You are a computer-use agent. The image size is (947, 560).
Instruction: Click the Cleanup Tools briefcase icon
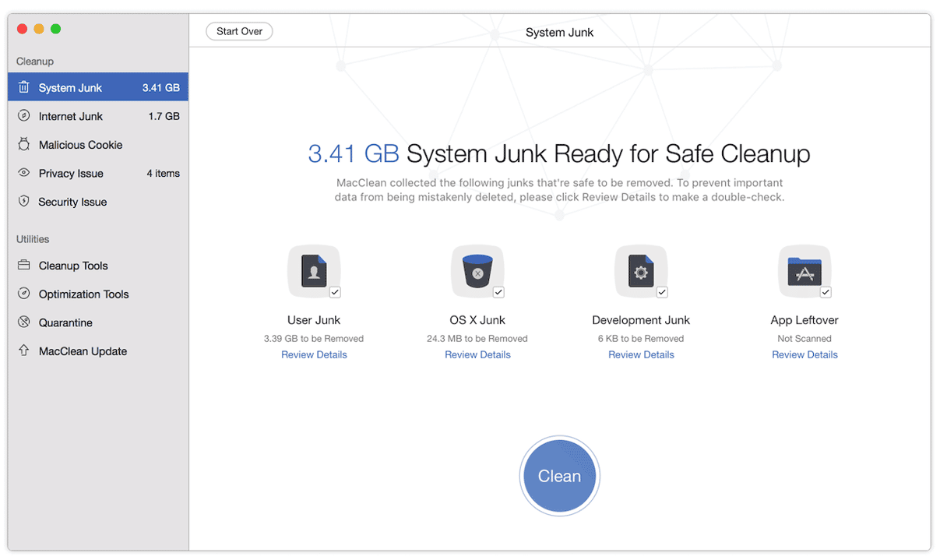pyautogui.click(x=23, y=265)
